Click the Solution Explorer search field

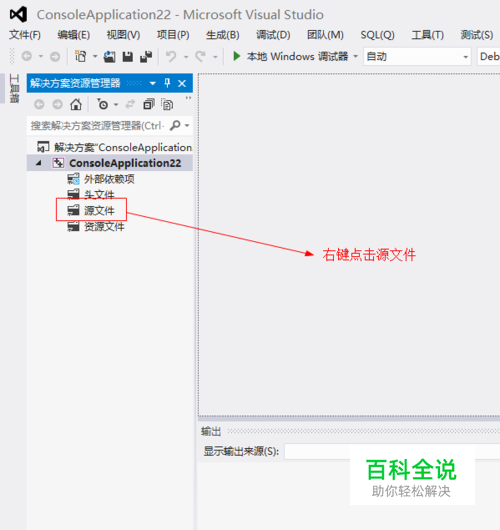98,126
